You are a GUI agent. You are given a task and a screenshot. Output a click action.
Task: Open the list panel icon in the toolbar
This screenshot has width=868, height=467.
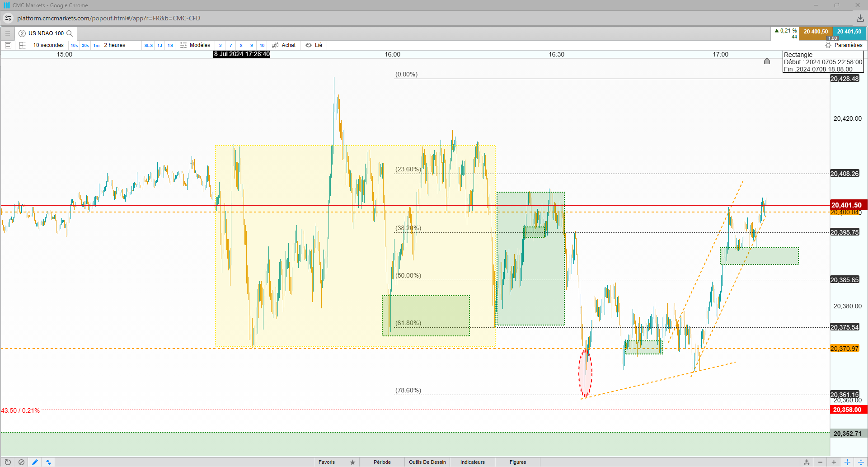coord(8,45)
